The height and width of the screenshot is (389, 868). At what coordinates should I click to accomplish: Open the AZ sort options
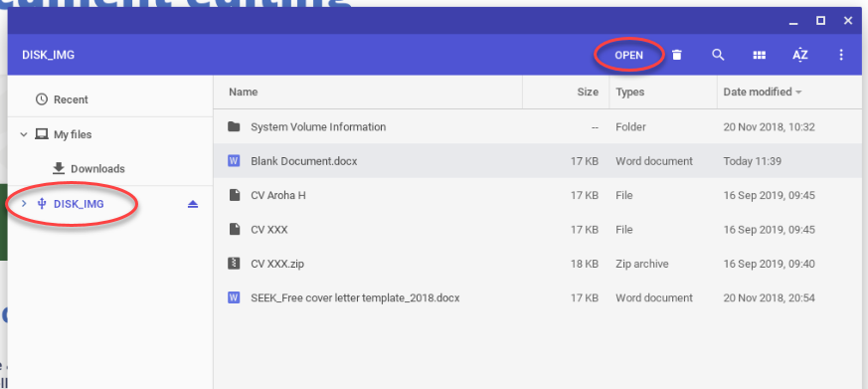pos(800,55)
